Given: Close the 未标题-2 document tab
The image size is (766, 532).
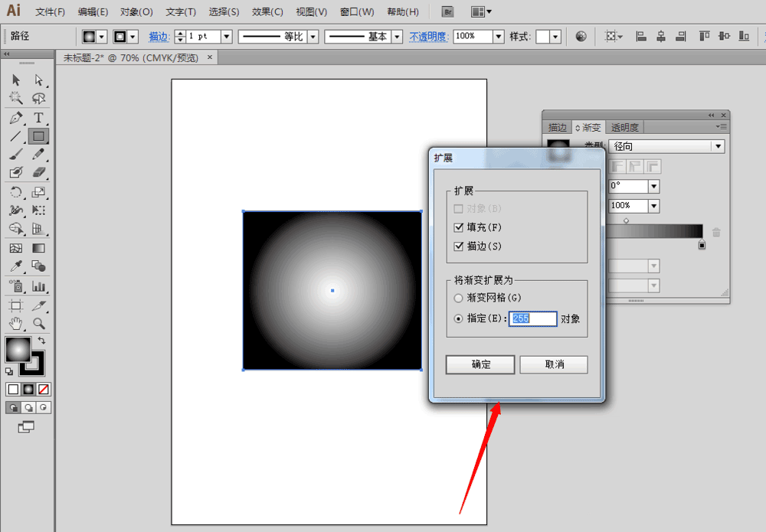Looking at the screenshot, I should 210,57.
